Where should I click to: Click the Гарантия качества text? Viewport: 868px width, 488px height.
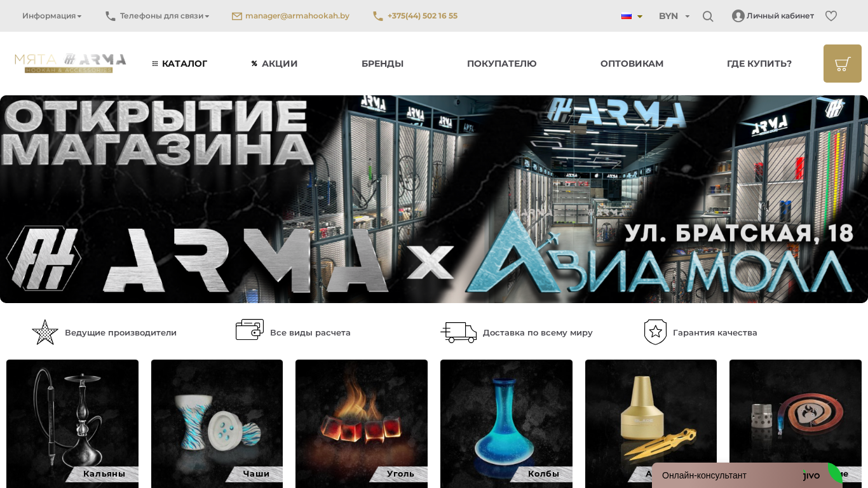point(715,332)
